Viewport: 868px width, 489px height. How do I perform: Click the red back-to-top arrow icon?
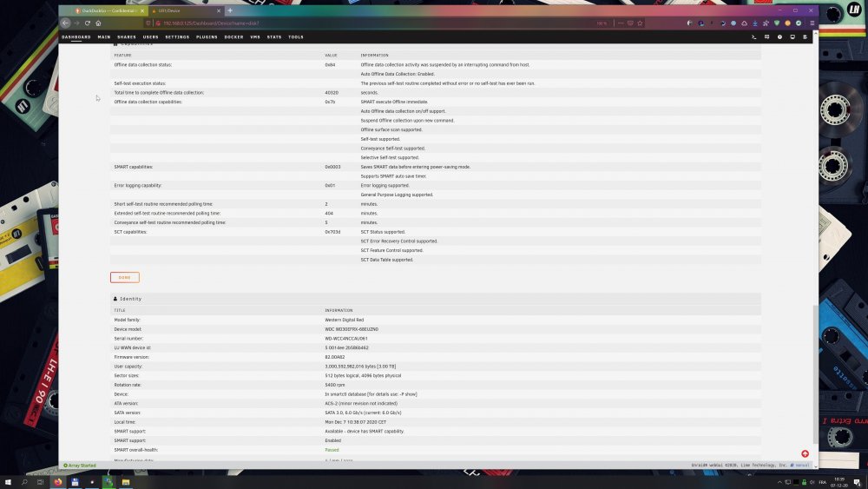click(805, 453)
